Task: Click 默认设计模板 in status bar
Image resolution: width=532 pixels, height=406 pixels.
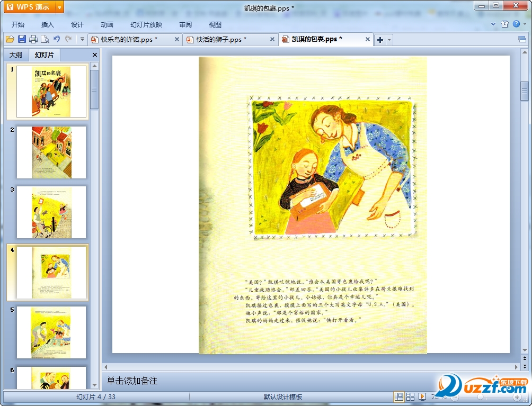Action: click(x=283, y=397)
